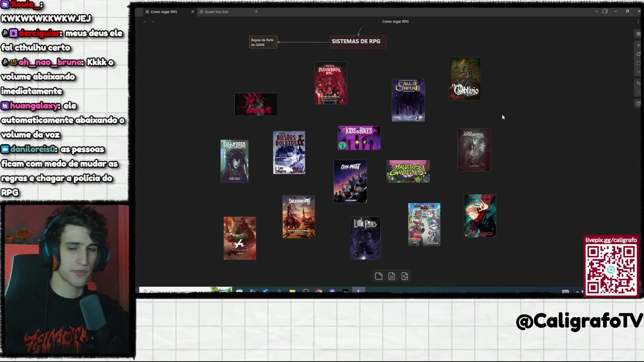Navigate back with the left arrow

pyautogui.click(x=145, y=22)
